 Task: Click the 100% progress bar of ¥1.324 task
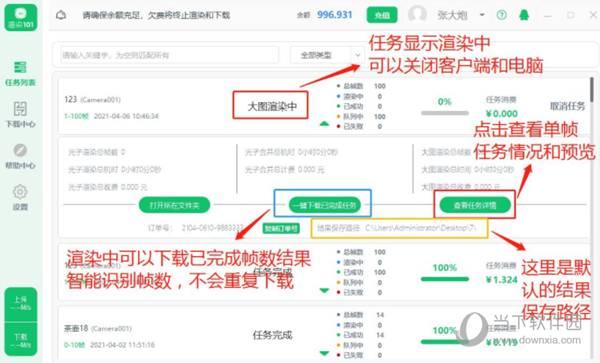tap(445, 279)
